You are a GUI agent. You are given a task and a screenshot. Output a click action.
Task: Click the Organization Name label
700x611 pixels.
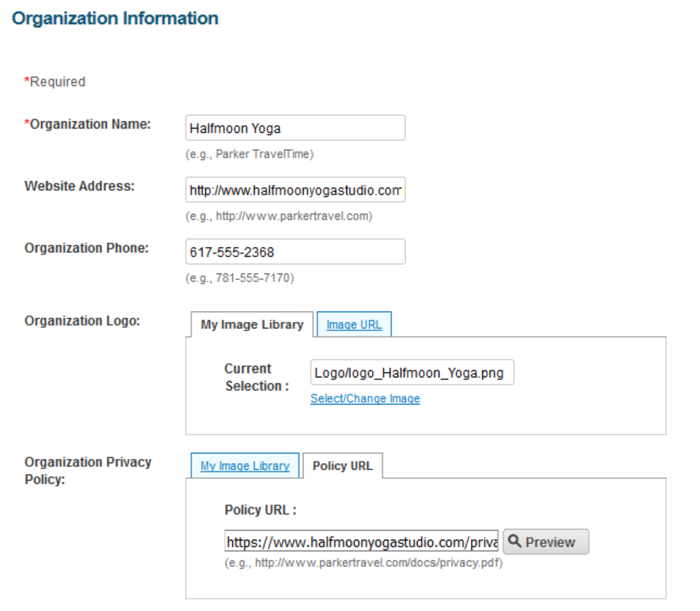click(x=87, y=124)
